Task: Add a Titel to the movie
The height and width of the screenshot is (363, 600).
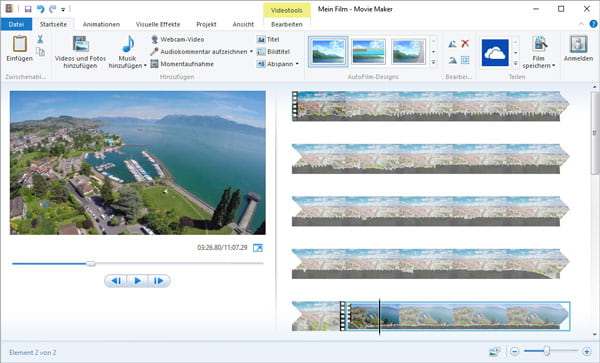Action: point(268,39)
